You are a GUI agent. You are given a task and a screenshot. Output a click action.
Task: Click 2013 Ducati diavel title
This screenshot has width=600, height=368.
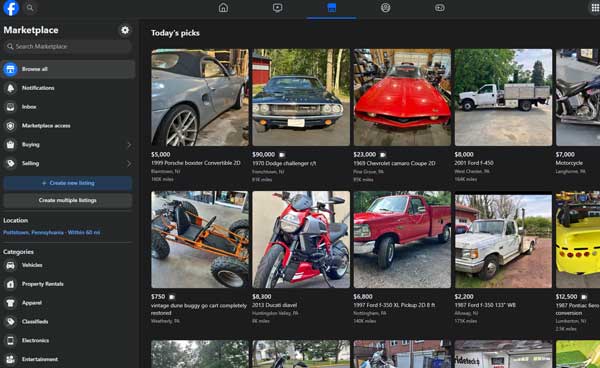point(275,305)
